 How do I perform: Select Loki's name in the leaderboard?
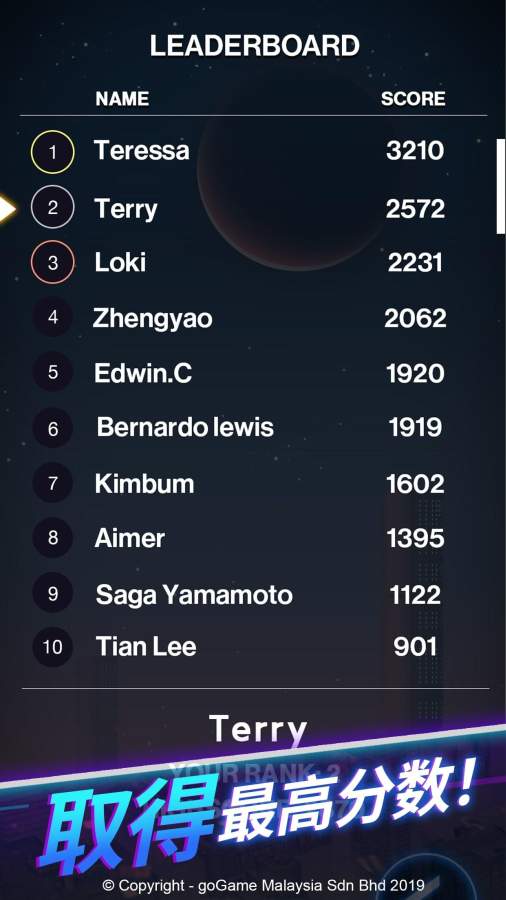click(x=120, y=263)
